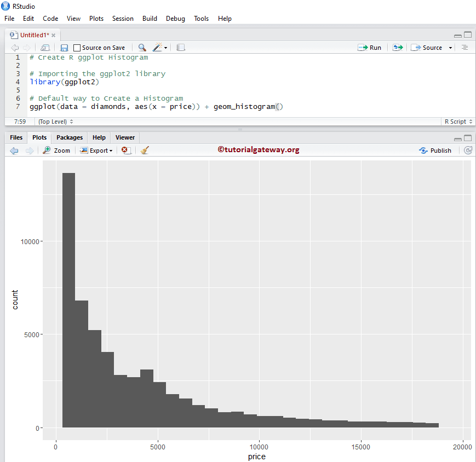Click the Find/Replace magnifier icon

141,47
